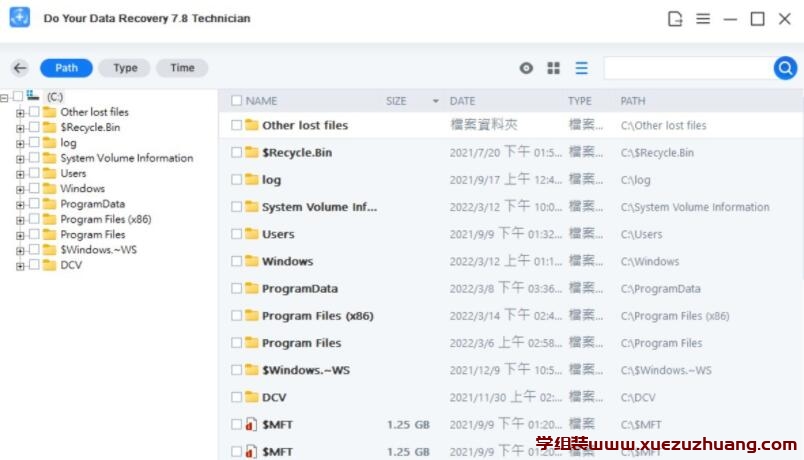This screenshot has height=460, width=804.
Task: Expand the Windows node in tree
Action: (x=20, y=189)
